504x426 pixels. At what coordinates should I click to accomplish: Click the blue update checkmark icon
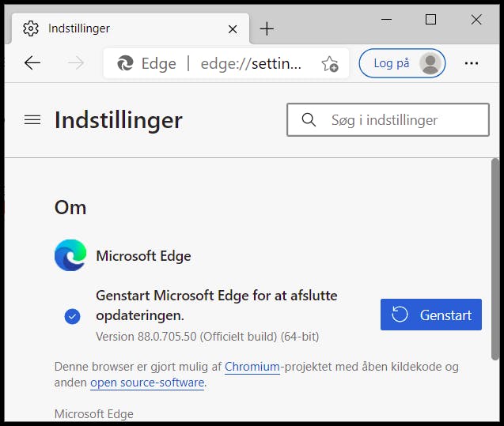pyautogui.click(x=72, y=316)
